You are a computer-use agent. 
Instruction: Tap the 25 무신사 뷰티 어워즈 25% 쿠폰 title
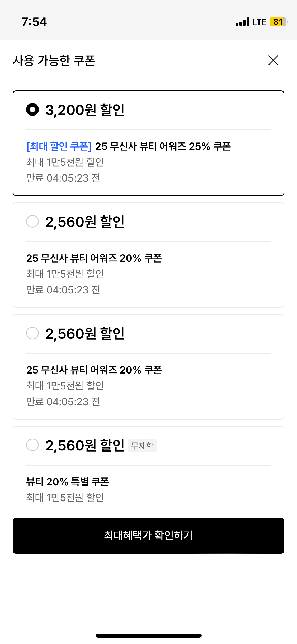pos(163,146)
